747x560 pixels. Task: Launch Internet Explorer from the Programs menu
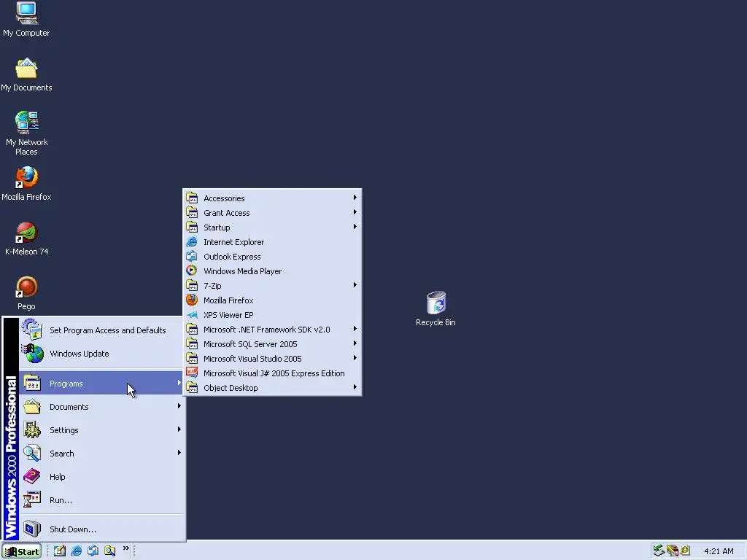[x=272, y=242]
